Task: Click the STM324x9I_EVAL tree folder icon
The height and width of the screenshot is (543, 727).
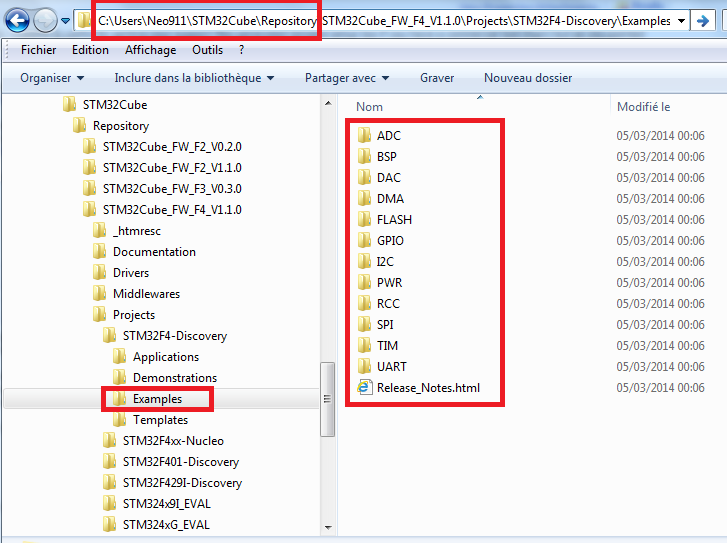Action: [x=109, y=504]
